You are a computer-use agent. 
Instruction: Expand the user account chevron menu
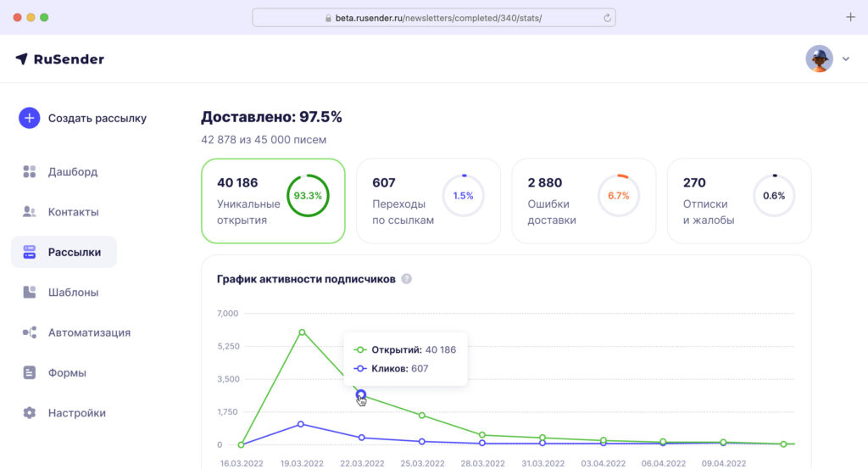pyautogui.click(x=845, y=59)
